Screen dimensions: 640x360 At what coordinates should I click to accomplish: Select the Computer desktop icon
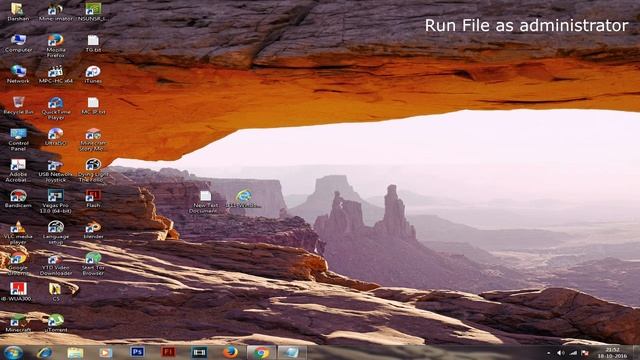coord(18,43)
